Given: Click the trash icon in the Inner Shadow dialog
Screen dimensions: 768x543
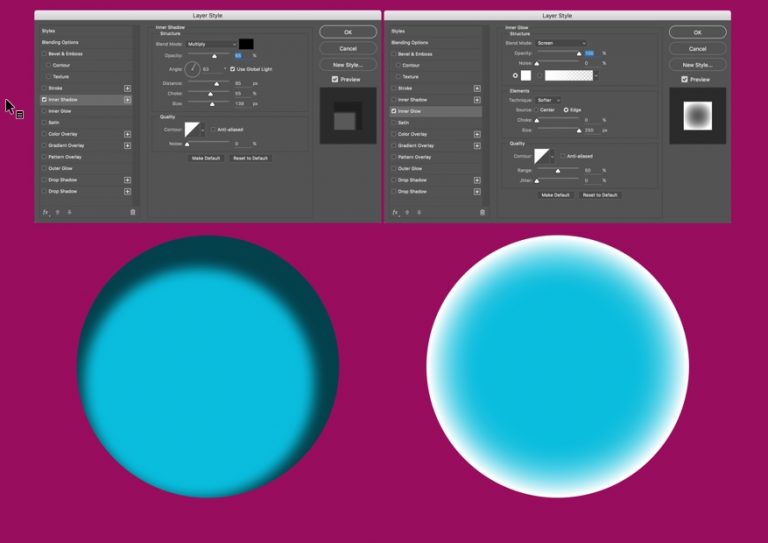Looking at the screenshot, I should pyautogui.click(x=133, y=212).
